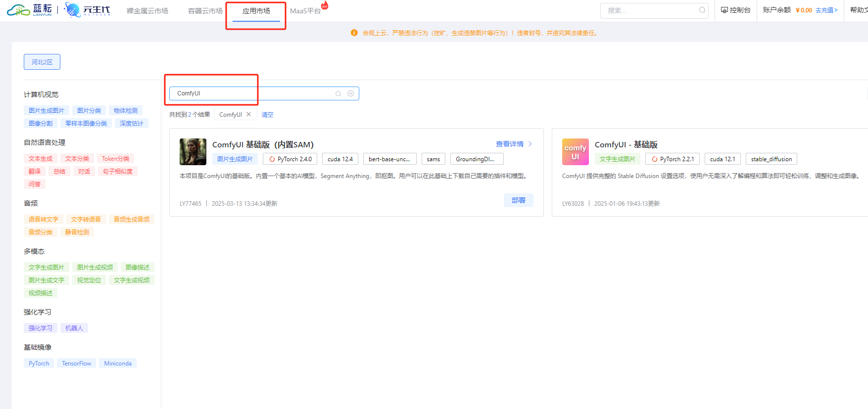868x409 pixels.
Task: Filter by 视频描述 category
Action: [41, 293]
